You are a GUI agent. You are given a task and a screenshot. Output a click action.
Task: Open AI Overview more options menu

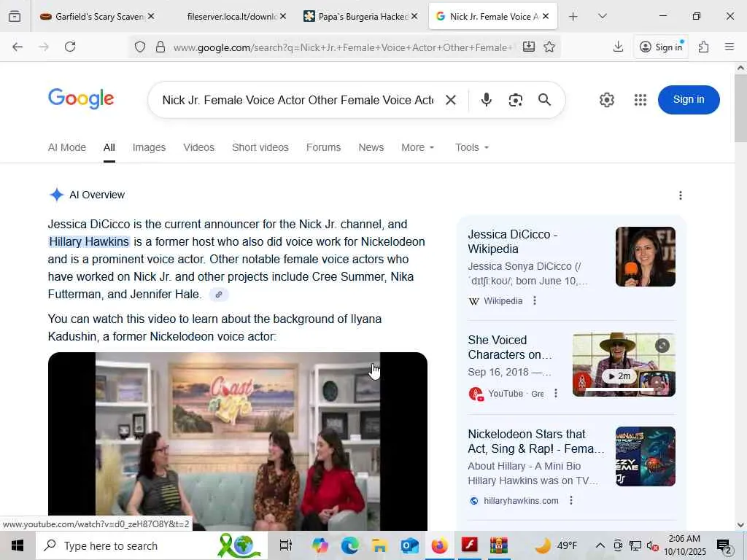(x=681, y=195)
